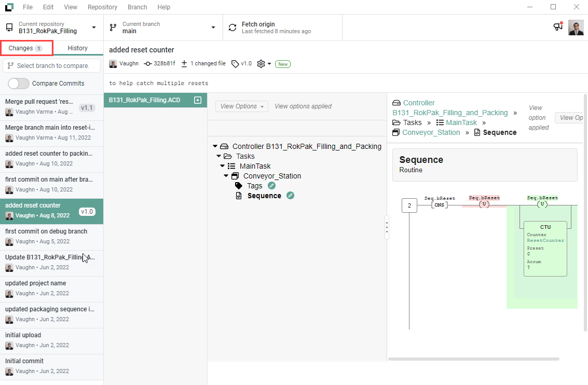
Task: Click the Conveyor_Station breadcrumb link
Action: (431, 132)
